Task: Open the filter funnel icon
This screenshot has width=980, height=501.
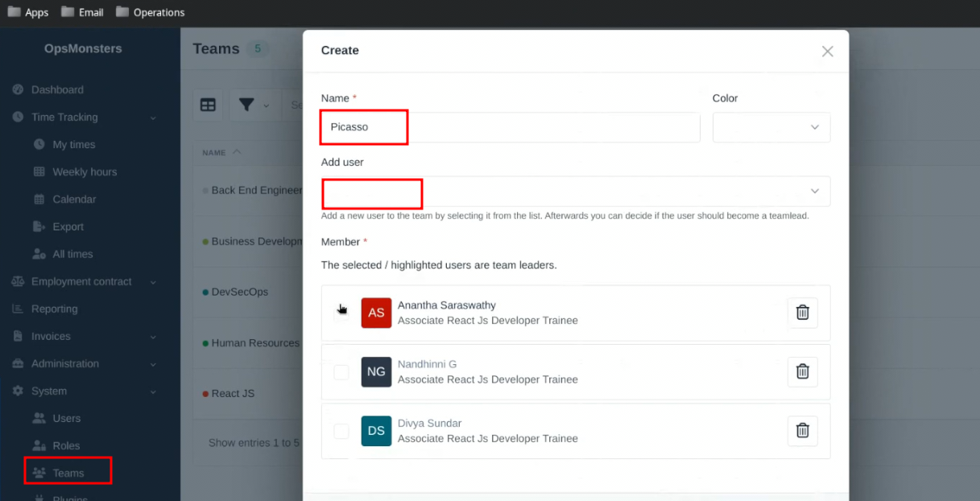Action: point(246,106)
